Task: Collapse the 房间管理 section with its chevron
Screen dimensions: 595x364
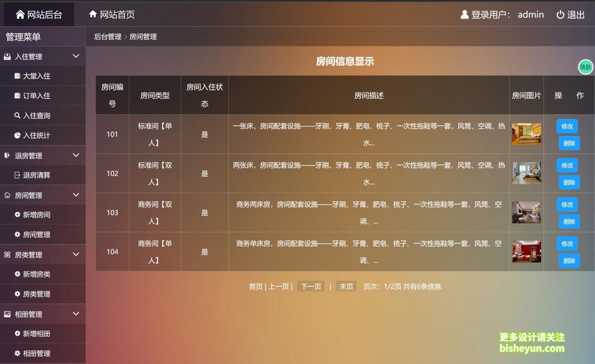Action: [76, 195]
